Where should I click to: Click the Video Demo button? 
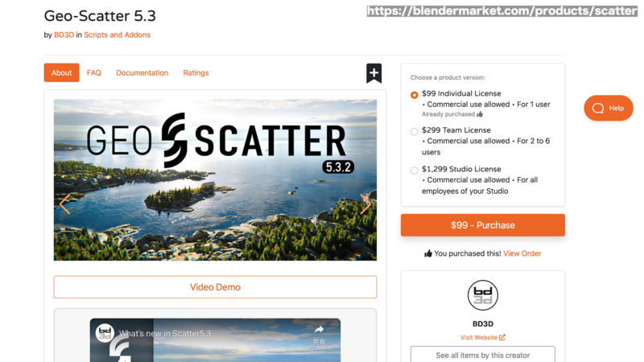tap(215, 287)
